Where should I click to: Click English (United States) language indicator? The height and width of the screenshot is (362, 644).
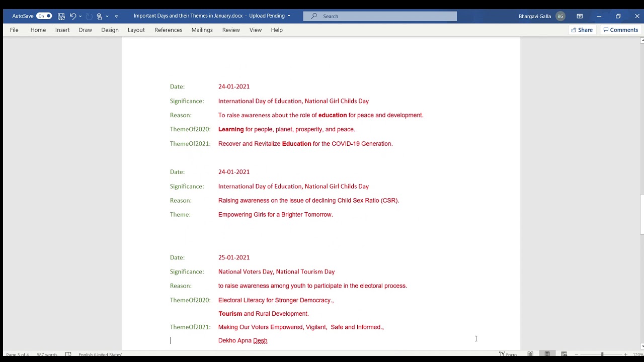point(100,354)
